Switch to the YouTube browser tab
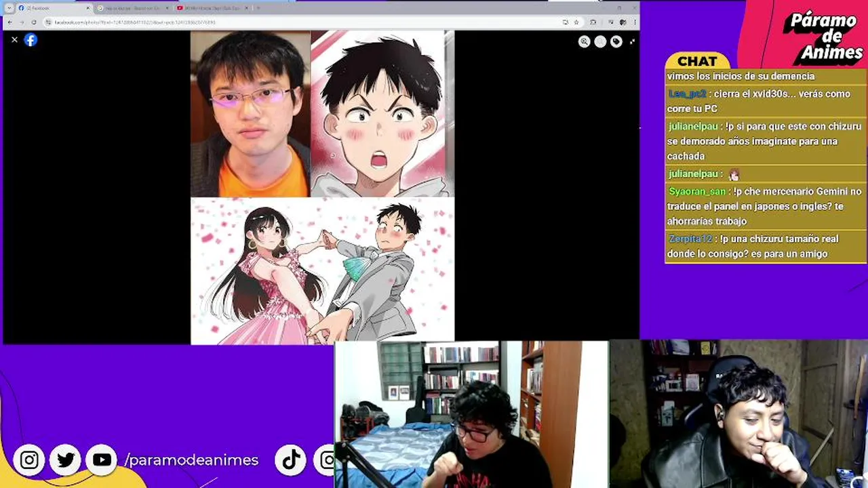868x488 pixels. coord(212,8)
